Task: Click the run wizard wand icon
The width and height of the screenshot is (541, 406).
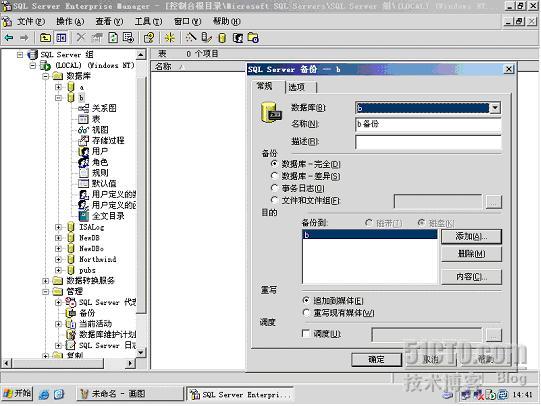Action: click(x=191, y=37)
